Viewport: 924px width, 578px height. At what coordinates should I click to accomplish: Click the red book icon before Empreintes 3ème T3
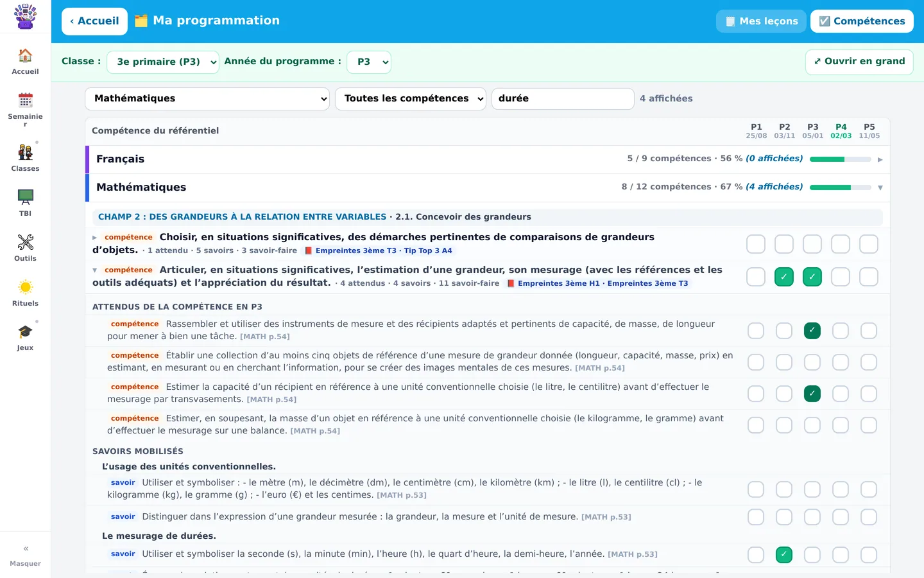tap(308, 250)
